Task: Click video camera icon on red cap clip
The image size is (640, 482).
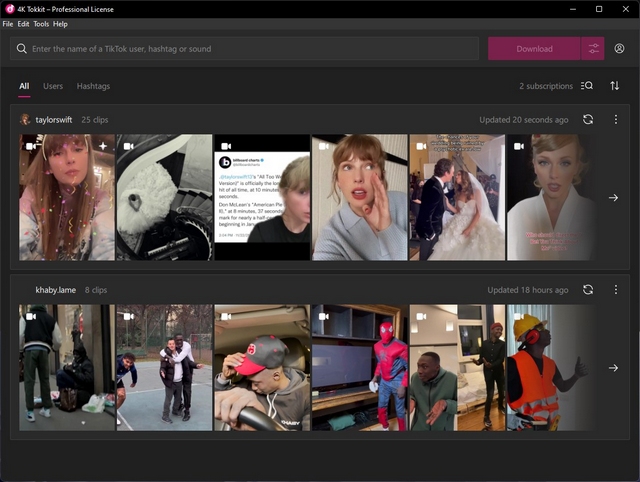Action: coord(226,316)
